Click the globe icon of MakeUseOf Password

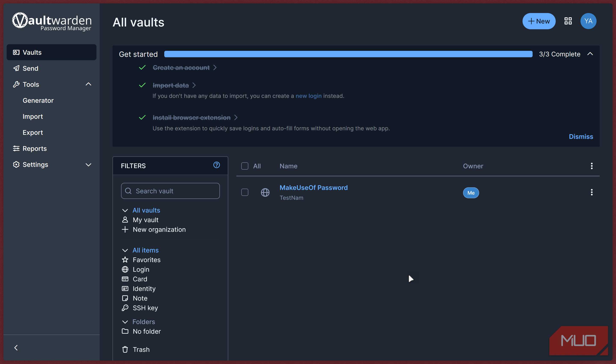point(265,192)
